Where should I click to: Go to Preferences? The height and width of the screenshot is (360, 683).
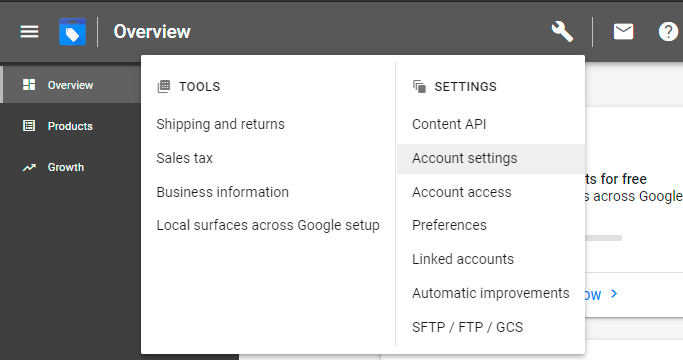click(x=449, y=225)
